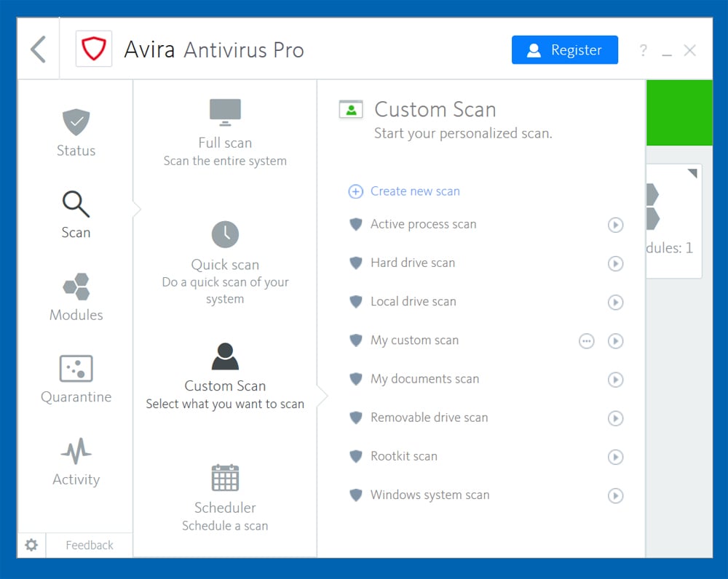Select Removable drive scan text
Screen dimensions: 728x579
pos(429,418)
